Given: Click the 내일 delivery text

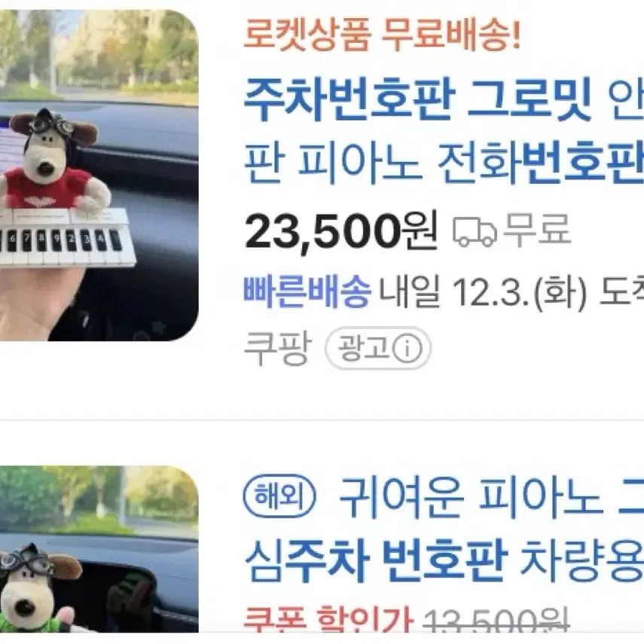Looking at the screenshot, I should (x=410, y=292).
